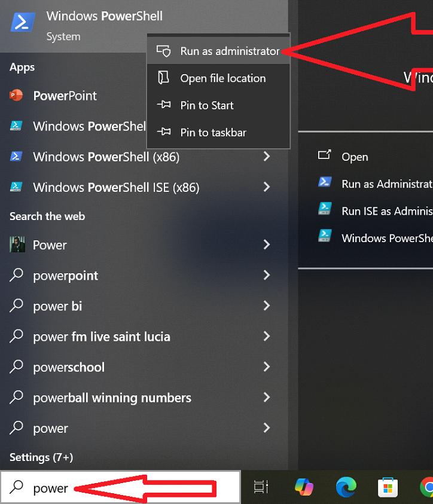This screenshot has width=433, height=504.
Task: Expand the plain power suggestion chevron
Action: pos(267,428)
